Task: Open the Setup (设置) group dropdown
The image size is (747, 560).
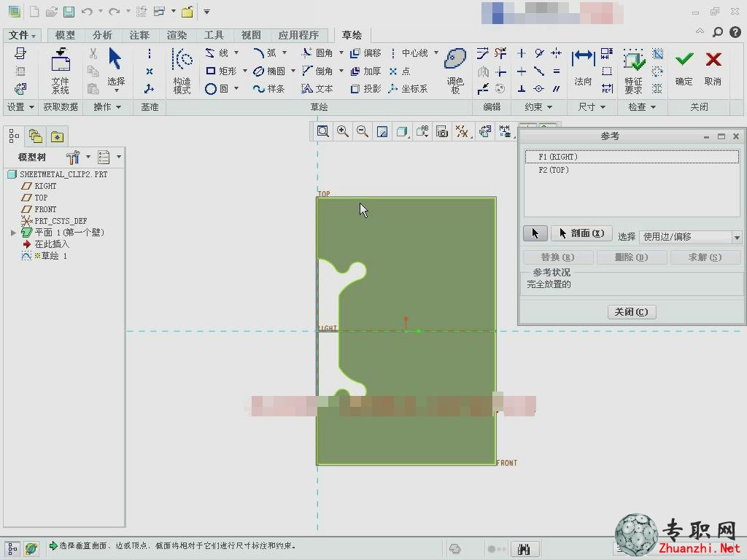Action: click(20, 107)
